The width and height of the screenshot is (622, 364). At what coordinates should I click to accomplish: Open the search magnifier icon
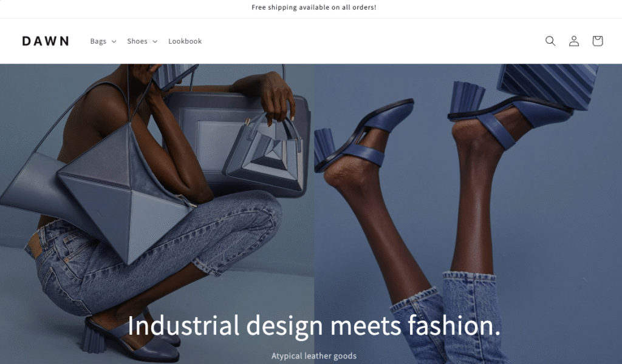(550, 41)
